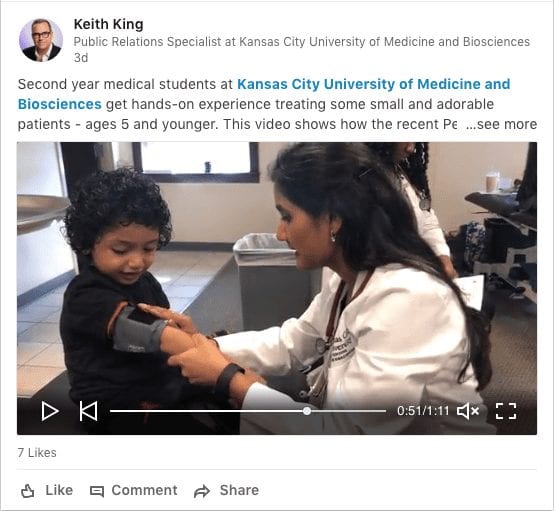Click the Share arrow icon

coord(202,491)
